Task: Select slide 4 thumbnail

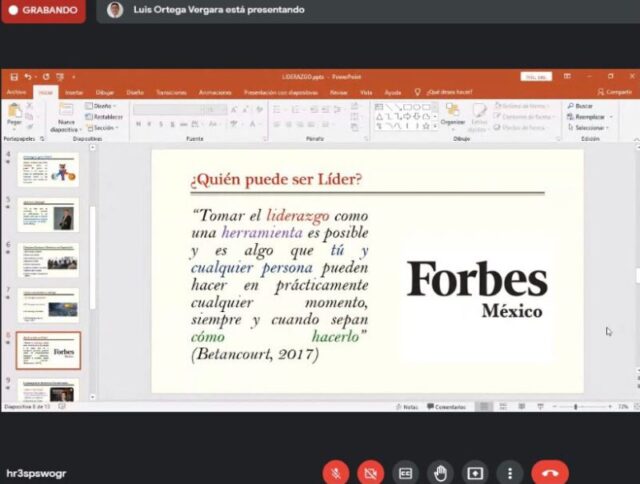Action: click(x=48, y=170)
